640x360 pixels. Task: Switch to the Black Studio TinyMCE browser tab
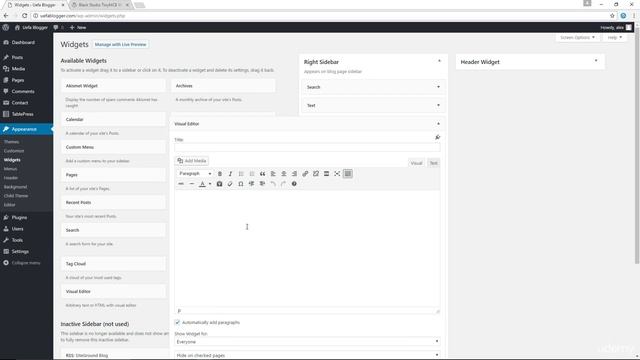(x=100, y=5)
